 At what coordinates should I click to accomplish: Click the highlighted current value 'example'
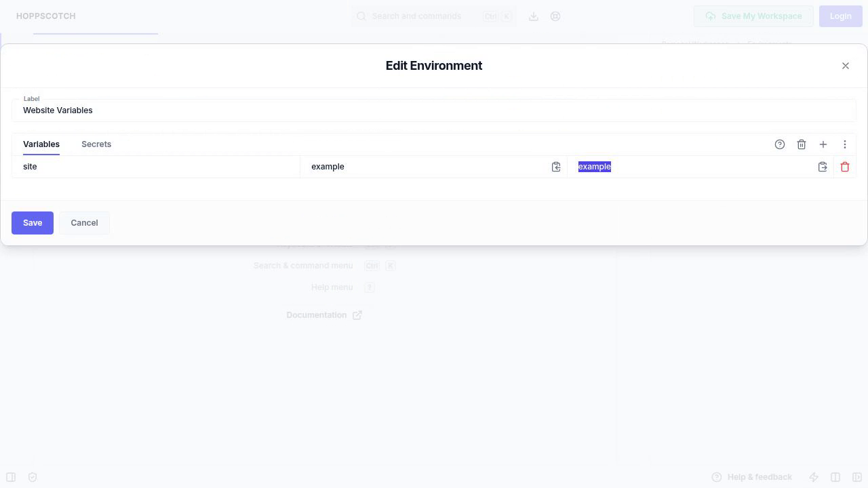click(x=595, y=167)
